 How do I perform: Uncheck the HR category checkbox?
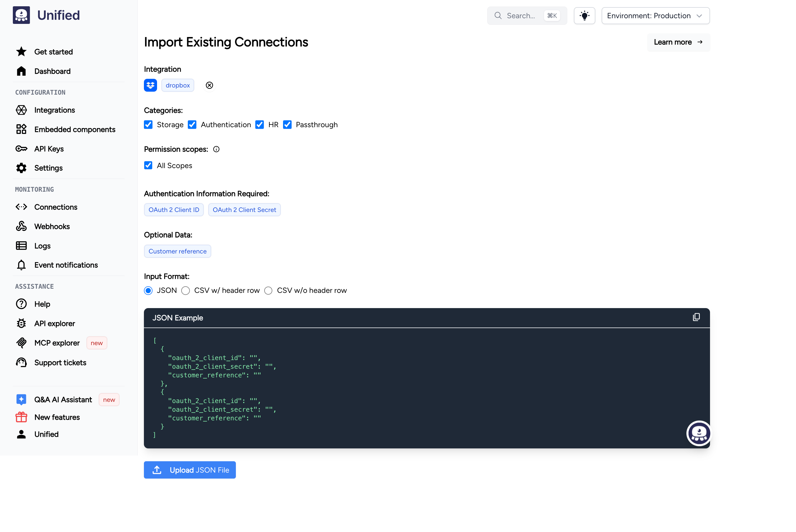pyautogui.click(x=259, y=124)
